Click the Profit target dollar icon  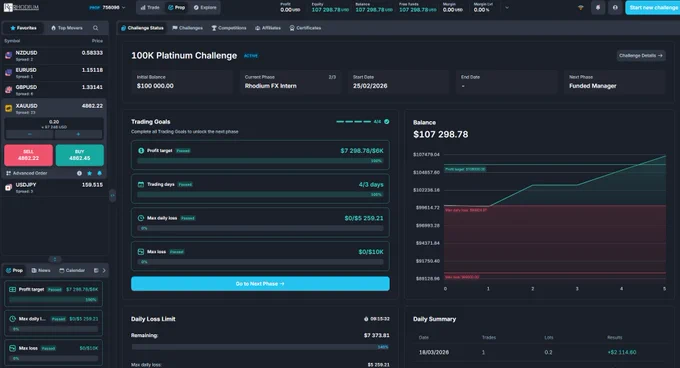141,150
